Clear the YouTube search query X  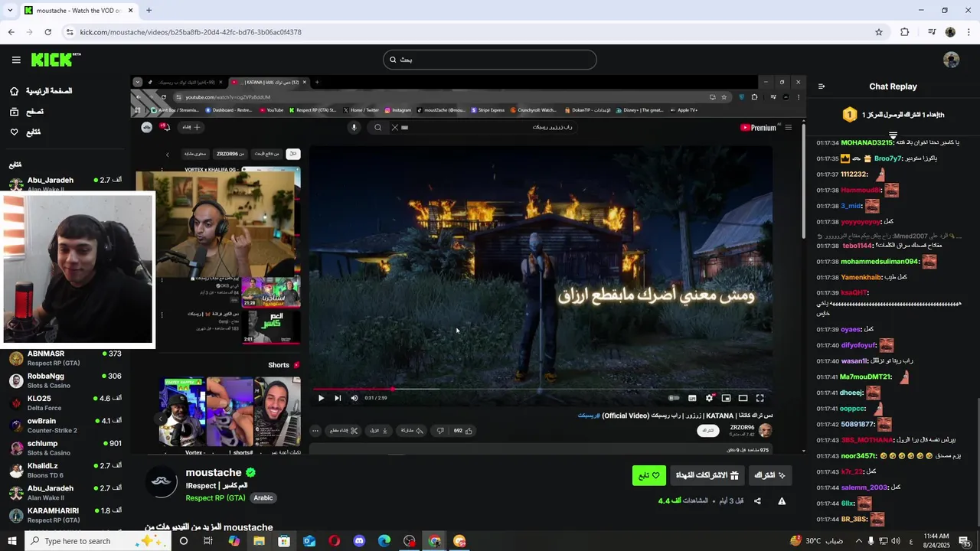(x=395, y=128)
